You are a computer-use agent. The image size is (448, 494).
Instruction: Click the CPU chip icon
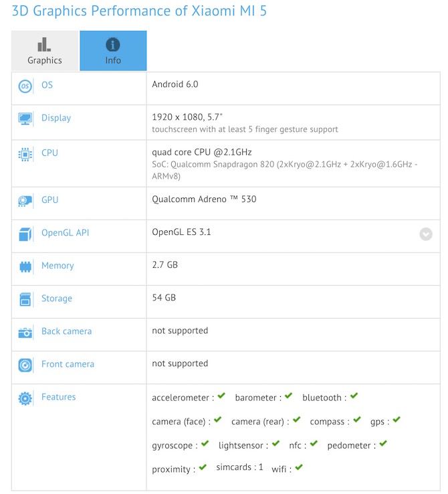coord(25,154)
